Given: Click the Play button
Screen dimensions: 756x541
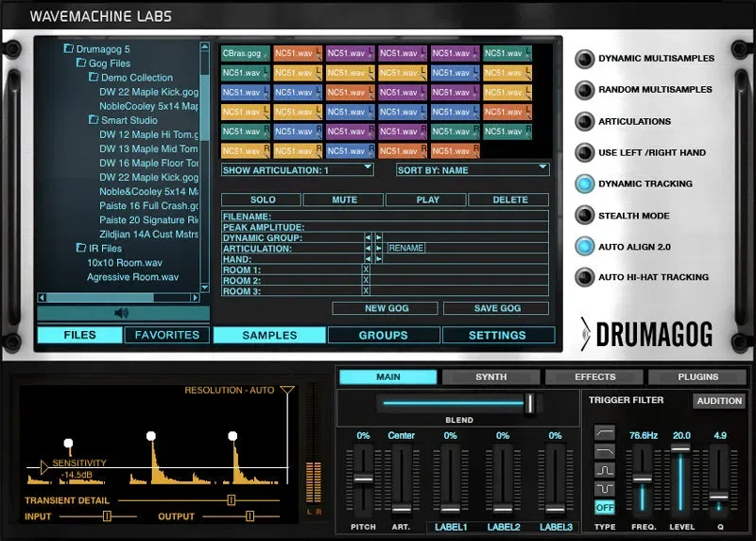Looking at the screenshot, I should [x=428, y=200].
